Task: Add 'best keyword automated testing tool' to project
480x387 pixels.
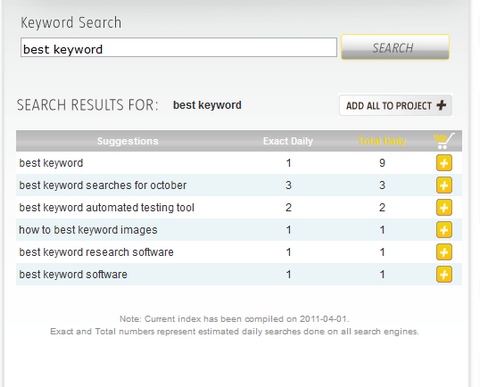Action: (444, 208)
